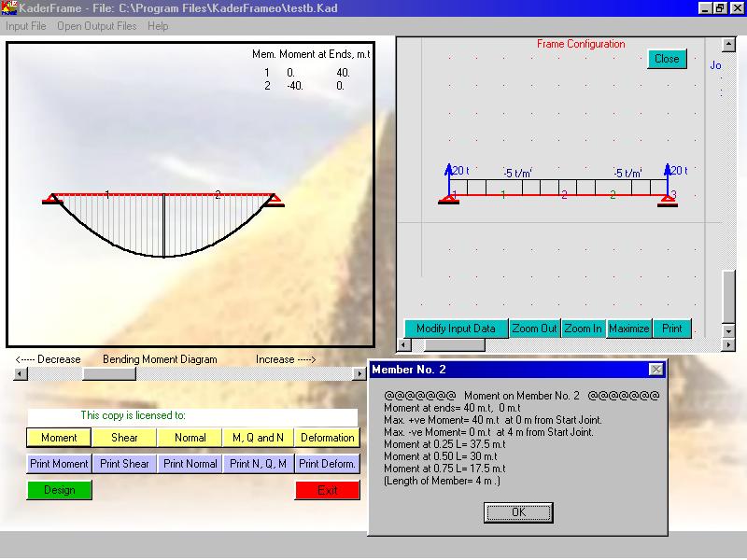Click the right arrow of the diagram scale scrollbar

pos(359,373)
